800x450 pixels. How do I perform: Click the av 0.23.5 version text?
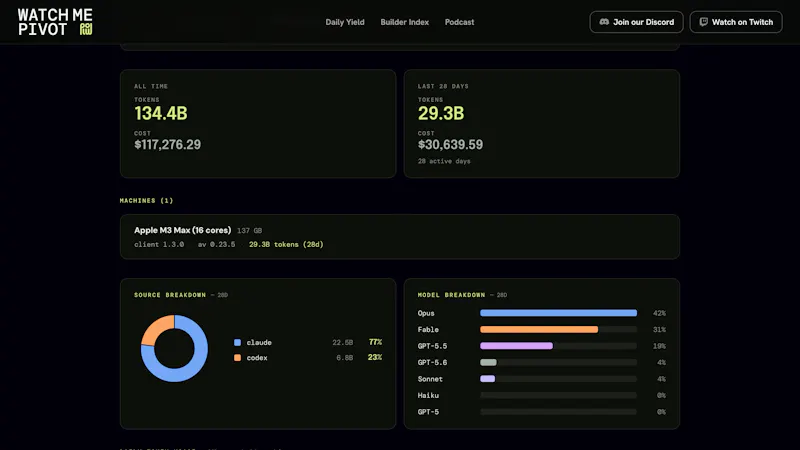point(216,244)
